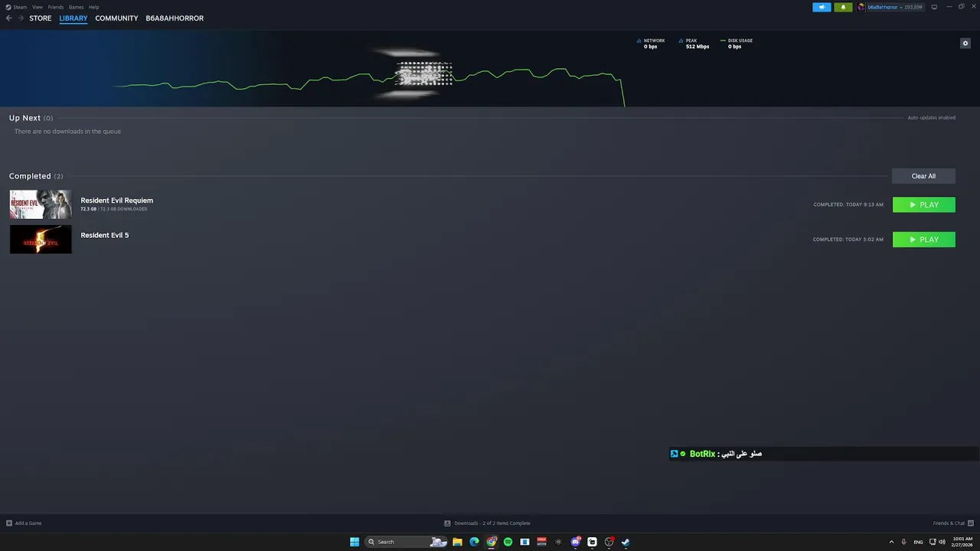This screenshot has width=980, height=551.
Task: Play Resident Evil 5
Action: pyautogui.click(x=924, y=240)
